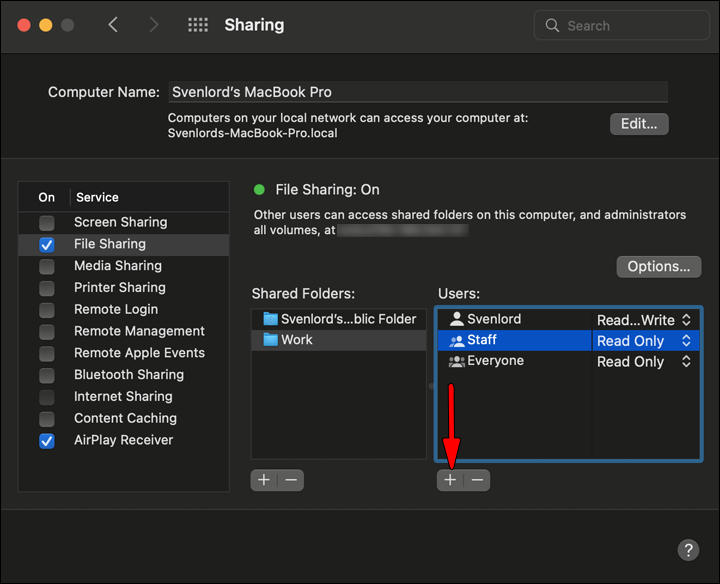Select Svenlord's Public Folder row
This screenshot has height=584, width=720.
coord(339,319)
